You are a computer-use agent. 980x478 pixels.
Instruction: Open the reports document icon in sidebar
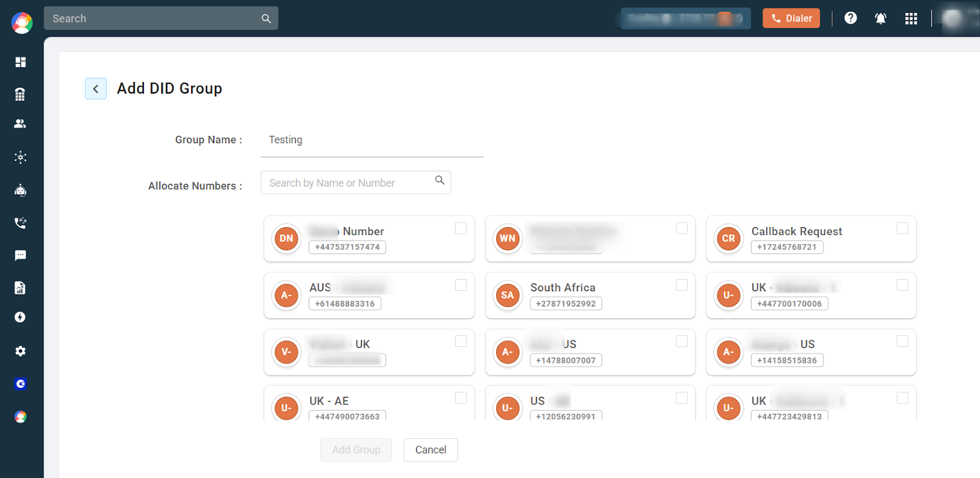point(20,288)
